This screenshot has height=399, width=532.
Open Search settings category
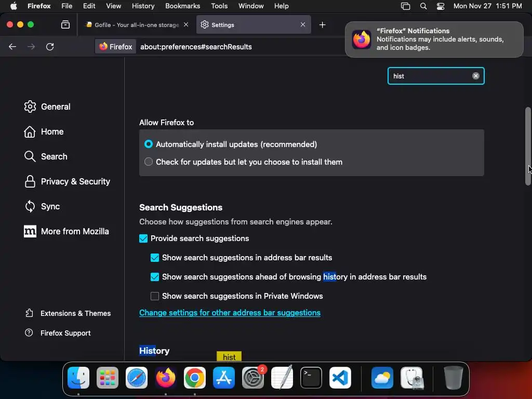coord(46,156)
